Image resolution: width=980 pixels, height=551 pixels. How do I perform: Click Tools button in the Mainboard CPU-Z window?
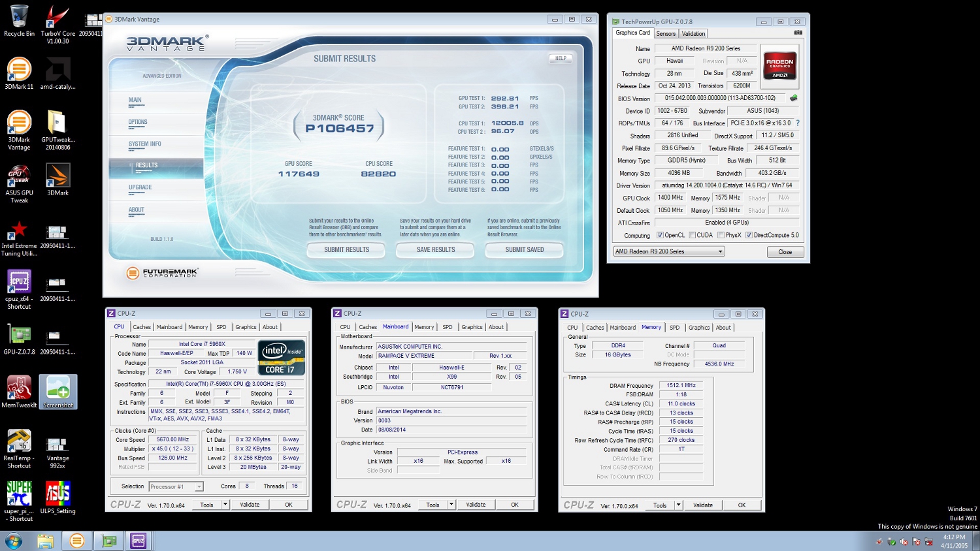pyautogui.click(x=433, y=505)
